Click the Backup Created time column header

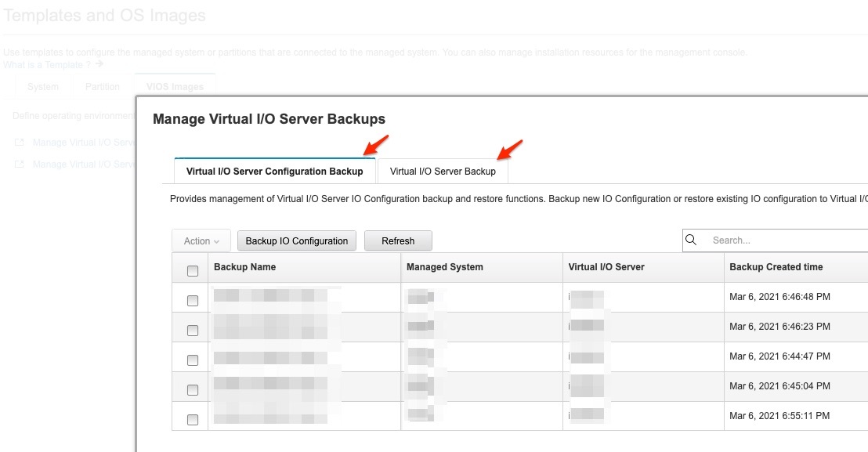coord(776,267)
